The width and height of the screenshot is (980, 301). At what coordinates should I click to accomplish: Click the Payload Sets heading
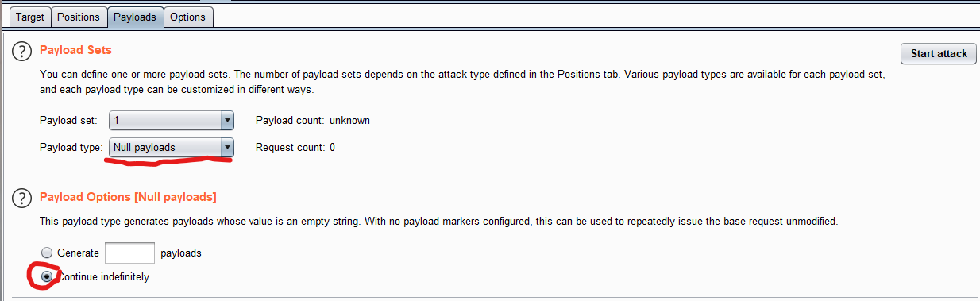click(75, 50)
